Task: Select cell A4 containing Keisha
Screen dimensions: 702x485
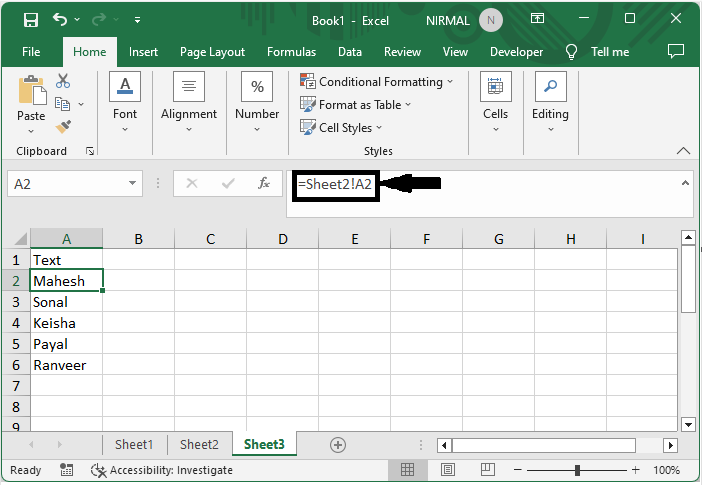Action: 66,323
